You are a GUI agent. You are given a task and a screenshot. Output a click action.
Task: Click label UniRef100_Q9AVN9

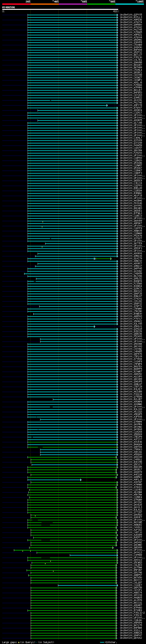click(x=131, y=63)
